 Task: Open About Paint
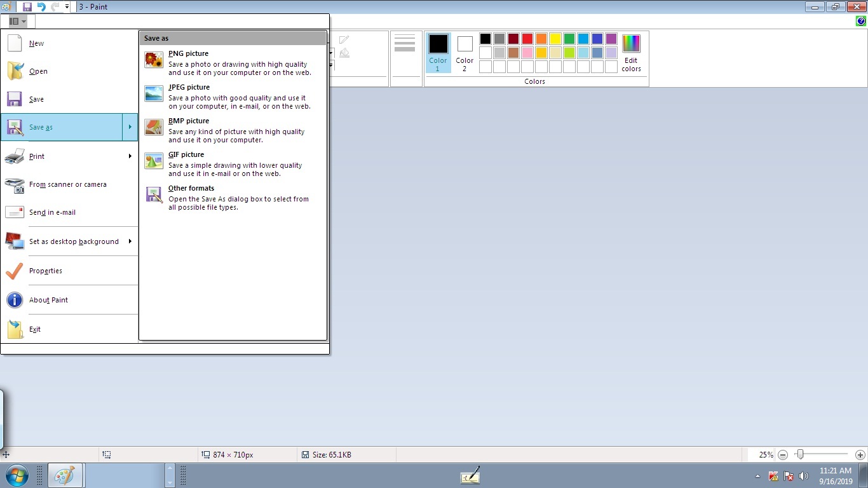click(69, 300)
